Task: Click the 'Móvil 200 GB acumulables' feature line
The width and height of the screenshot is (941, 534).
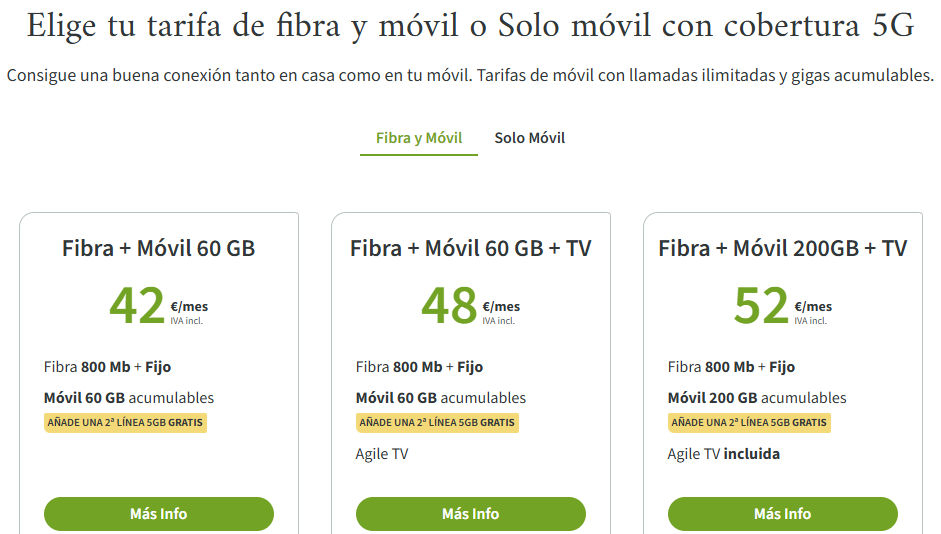Action: 756,398
